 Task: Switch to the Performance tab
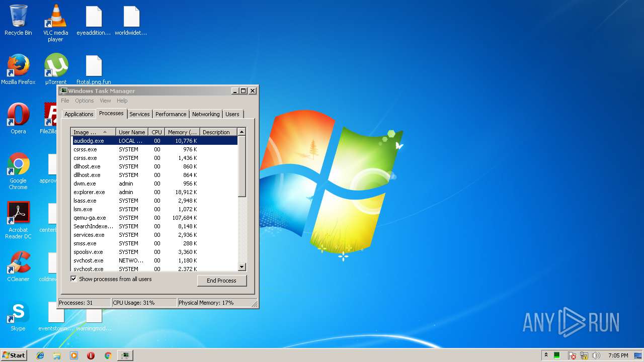point(171,114)
